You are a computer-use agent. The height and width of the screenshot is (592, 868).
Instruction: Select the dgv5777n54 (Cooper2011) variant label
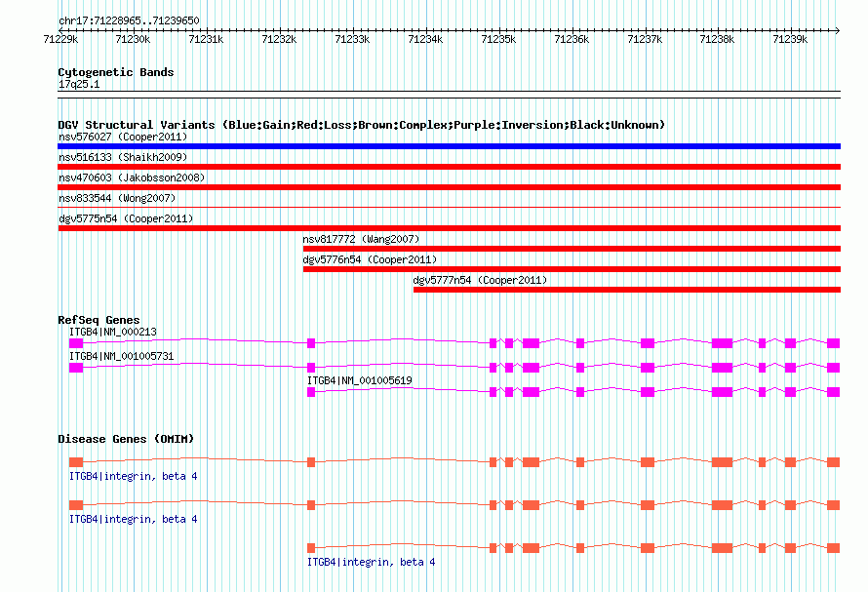coord(480,280)
